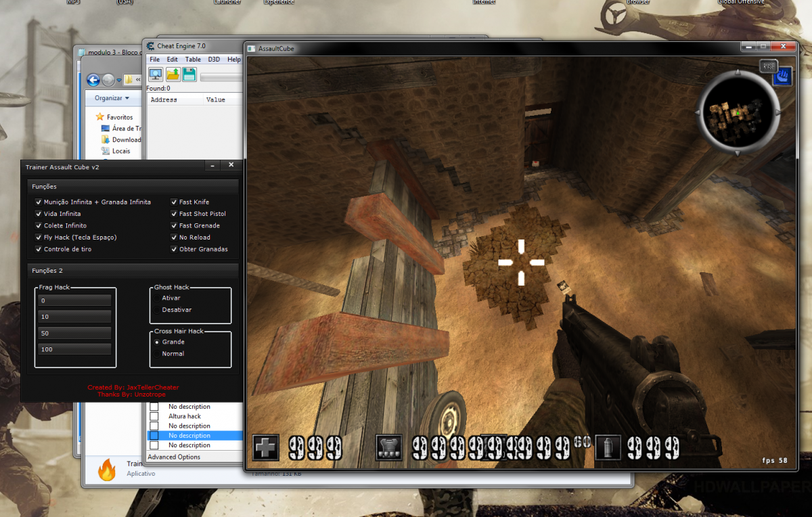The image size is (812, 517).
Task: Click the Found:0 text in Cheat Engine
Action: [x=158, y=88]
